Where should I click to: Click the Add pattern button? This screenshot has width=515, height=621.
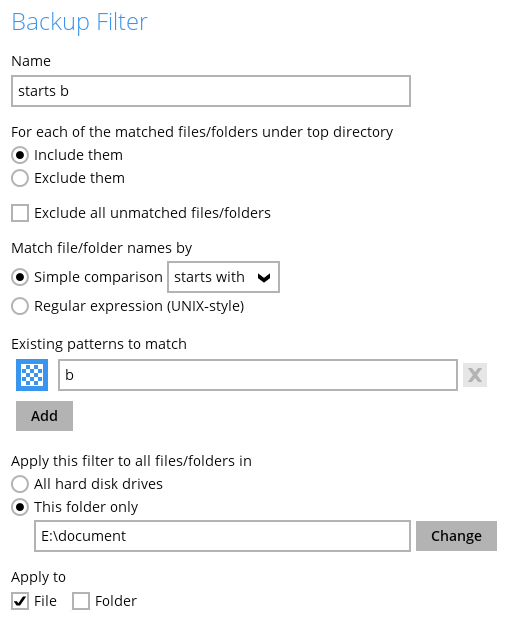tap(44, 416)
